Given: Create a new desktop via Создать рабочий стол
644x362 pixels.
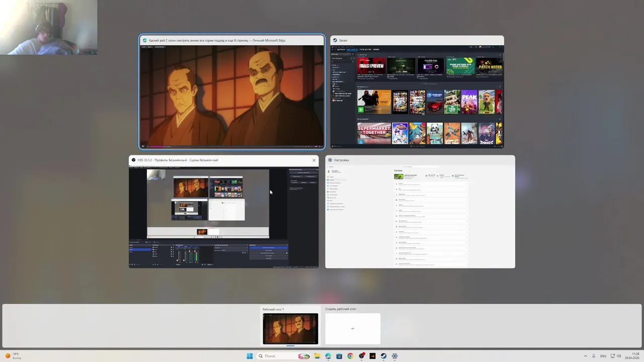Looking at the screenshot, I should point(353,329).
